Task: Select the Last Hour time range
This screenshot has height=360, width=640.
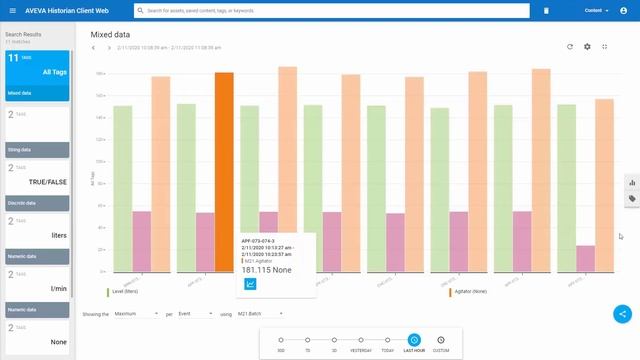Action: coord(414,340)
